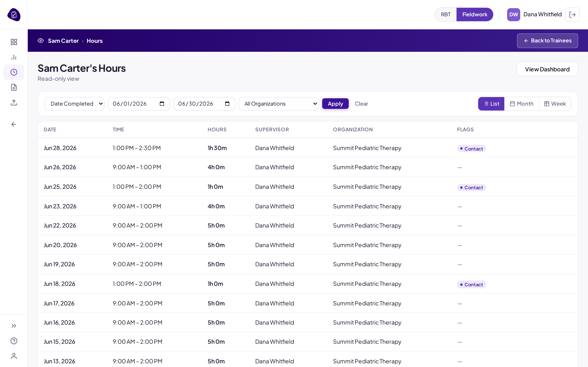
Task: Open the Date Completed dropdown
Action: (74, 104)
